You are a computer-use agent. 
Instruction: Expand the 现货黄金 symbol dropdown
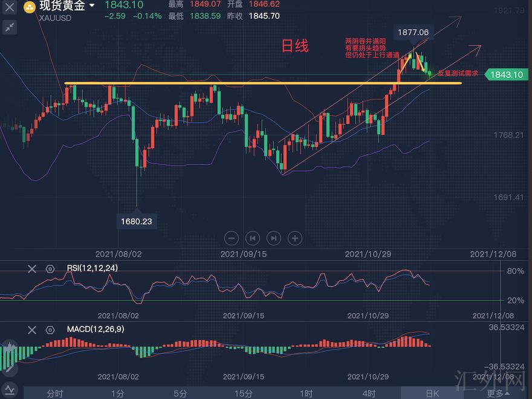click(x=92, y=6)
